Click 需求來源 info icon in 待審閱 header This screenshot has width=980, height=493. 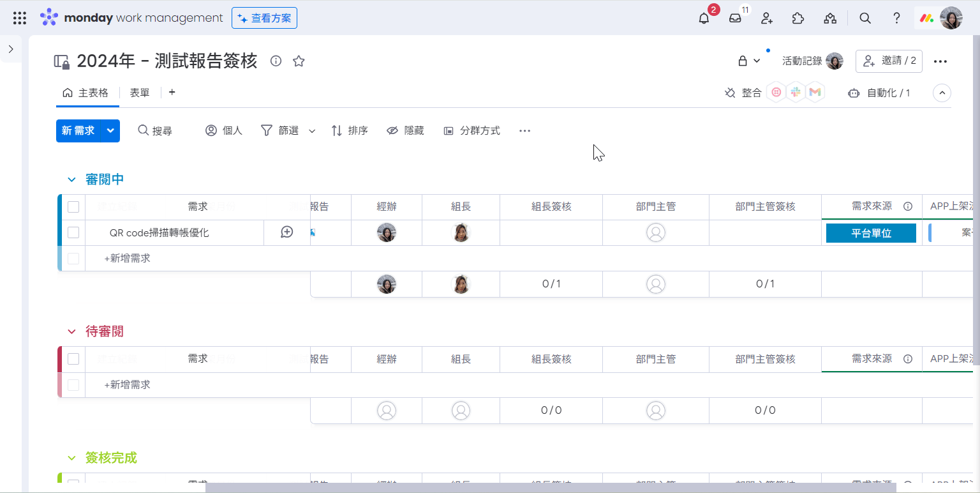pyautogui.click(x=908, y=358)
